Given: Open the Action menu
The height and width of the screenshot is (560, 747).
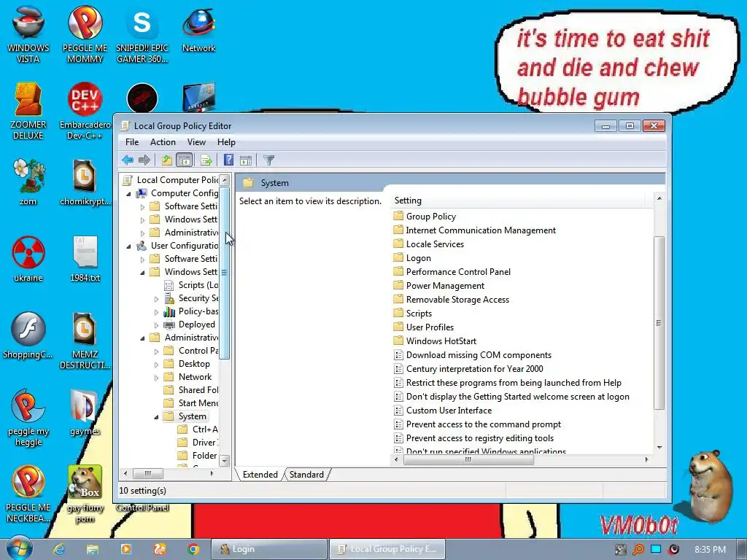Looking at the screenshot, I should pyautogui.click(x=163, y=142).
